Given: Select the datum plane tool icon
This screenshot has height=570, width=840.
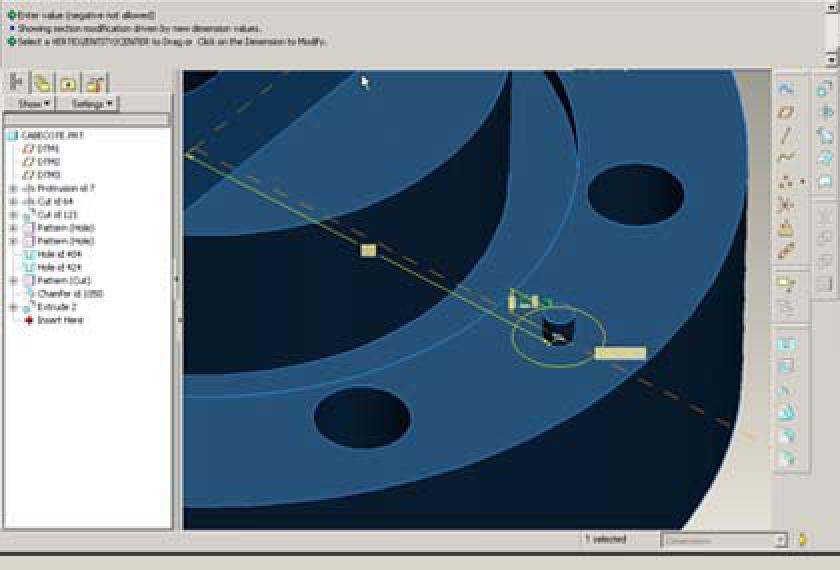Looking at the screenshot, I should tap(786, 112).
